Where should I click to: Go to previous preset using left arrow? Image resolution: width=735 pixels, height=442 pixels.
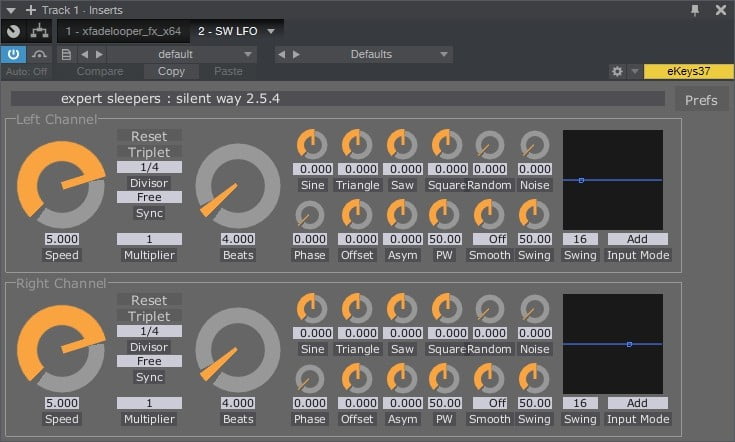point(84,54)
